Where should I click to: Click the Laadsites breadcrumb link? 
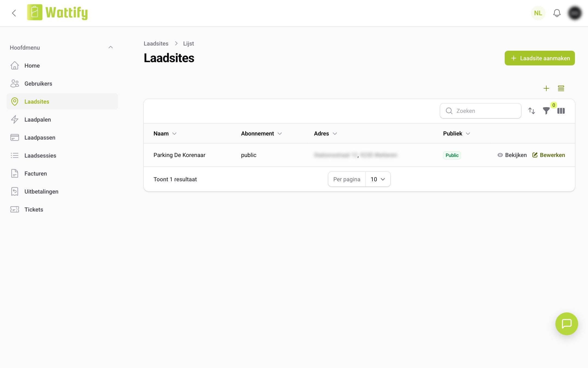(156, 44)
